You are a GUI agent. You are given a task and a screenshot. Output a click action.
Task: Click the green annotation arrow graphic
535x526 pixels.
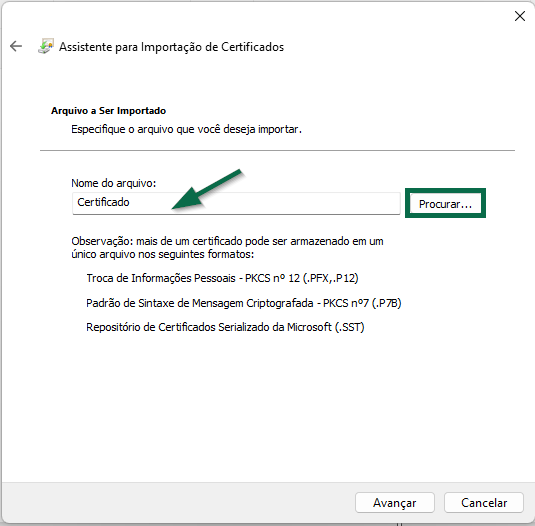point(207,190)
